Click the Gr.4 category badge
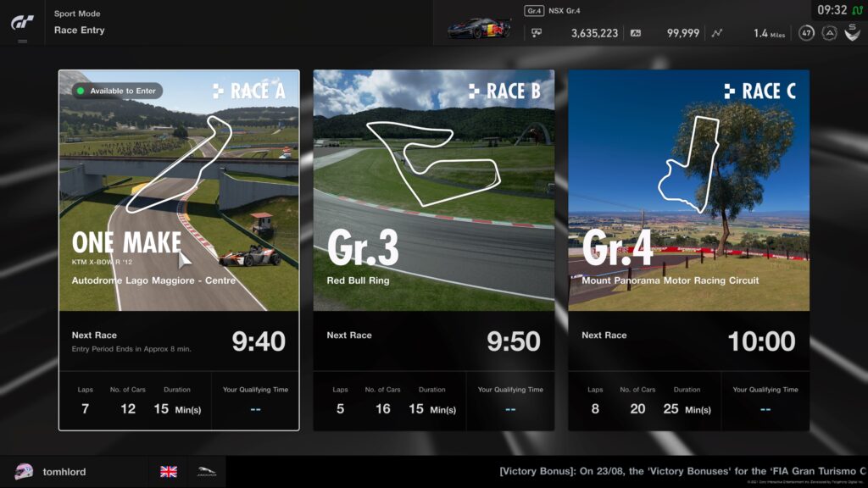 coord(534,10)
